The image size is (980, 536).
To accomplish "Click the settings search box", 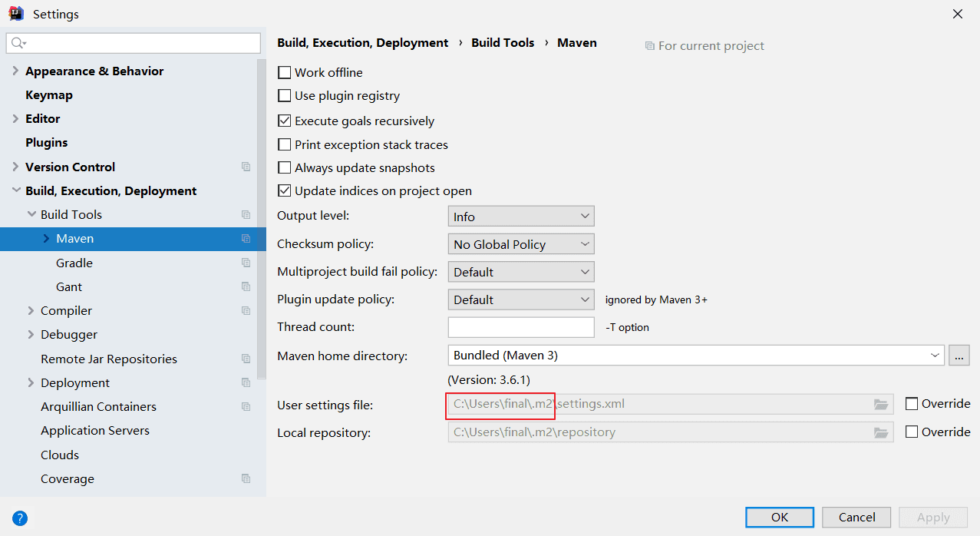I will click(134, 43).
